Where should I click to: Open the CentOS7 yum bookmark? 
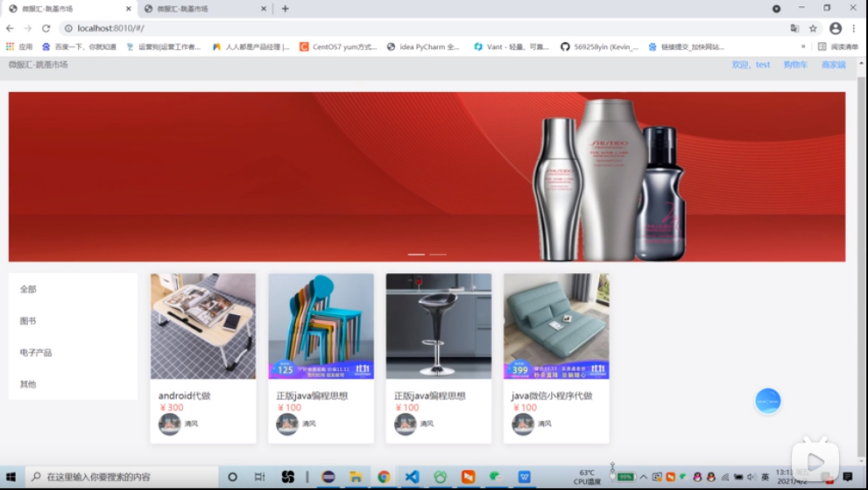[338, 47]
